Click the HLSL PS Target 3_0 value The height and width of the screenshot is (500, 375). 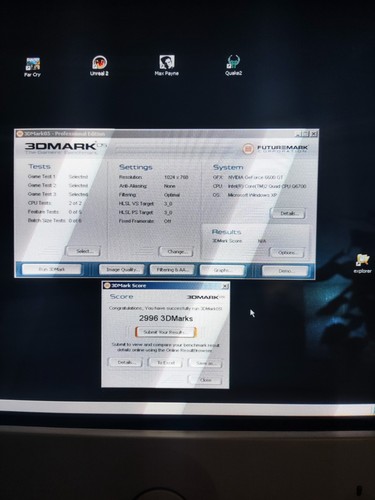168,212
